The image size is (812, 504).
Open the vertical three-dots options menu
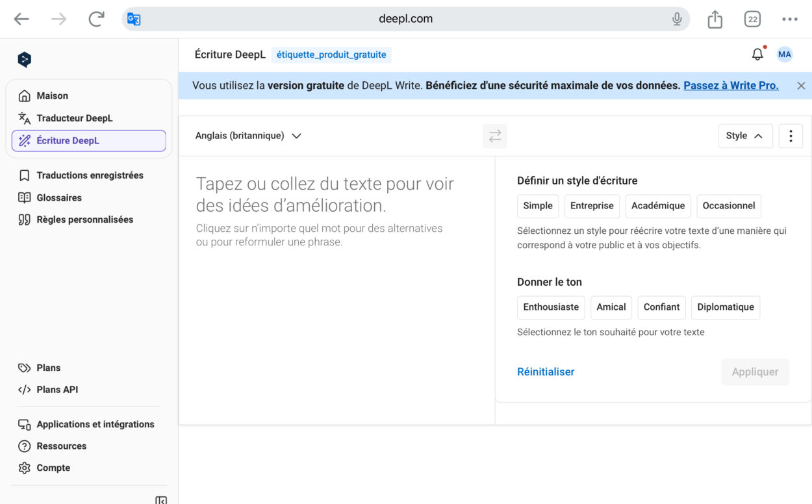(x=791, y=136)
